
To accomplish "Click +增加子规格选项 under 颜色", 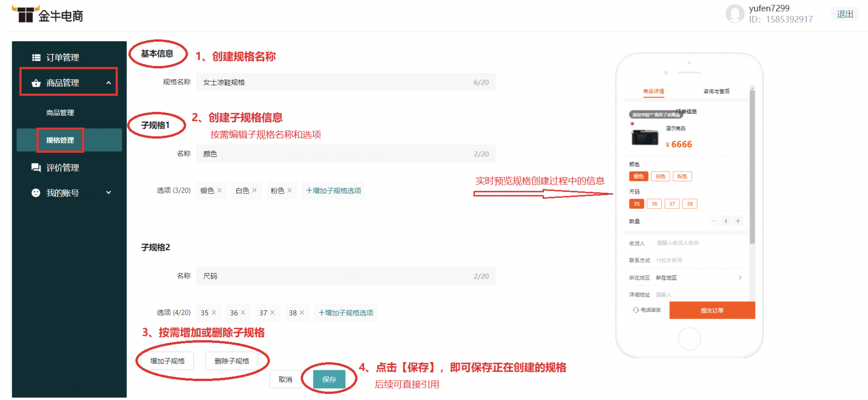I will [333, 191].
